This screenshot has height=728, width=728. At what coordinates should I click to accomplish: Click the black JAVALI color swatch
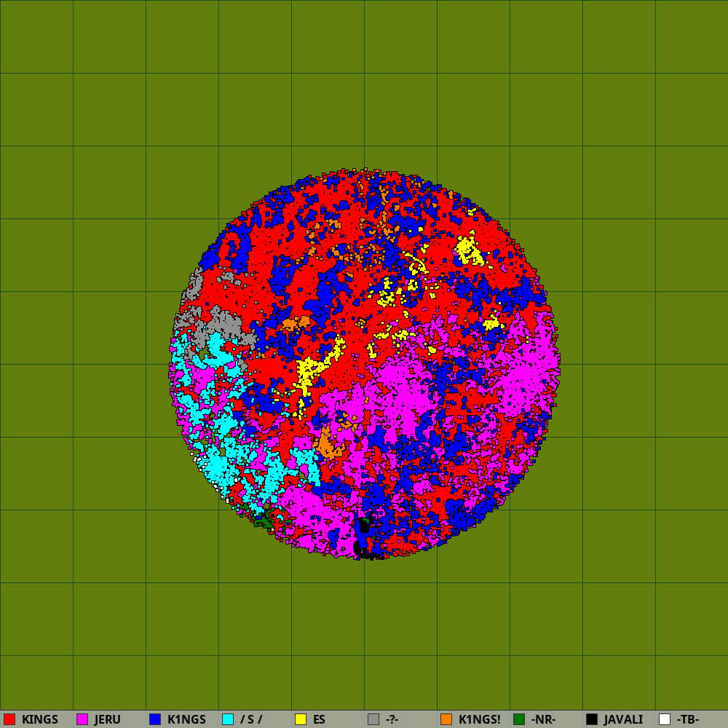(x=592, y=719)
